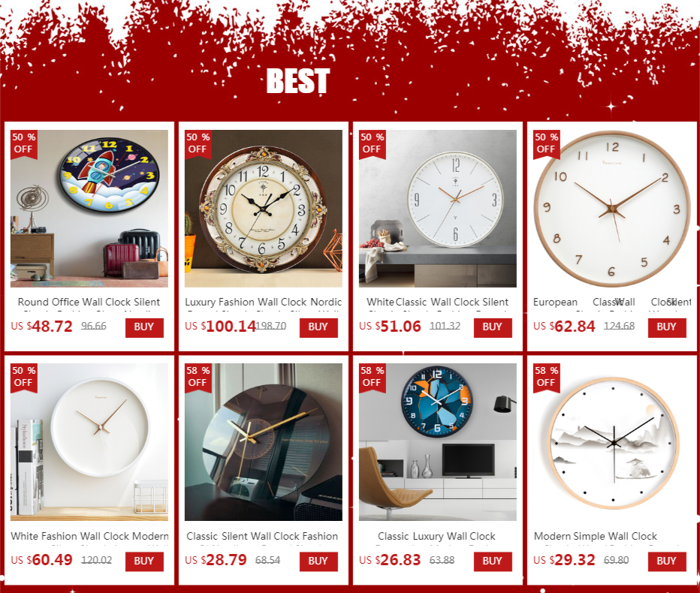Image resolution: width=700 pixels, height=593 pixels.
Task: Click BUY for the $51.06 white classic clock
Action: [x=493, y=327]
